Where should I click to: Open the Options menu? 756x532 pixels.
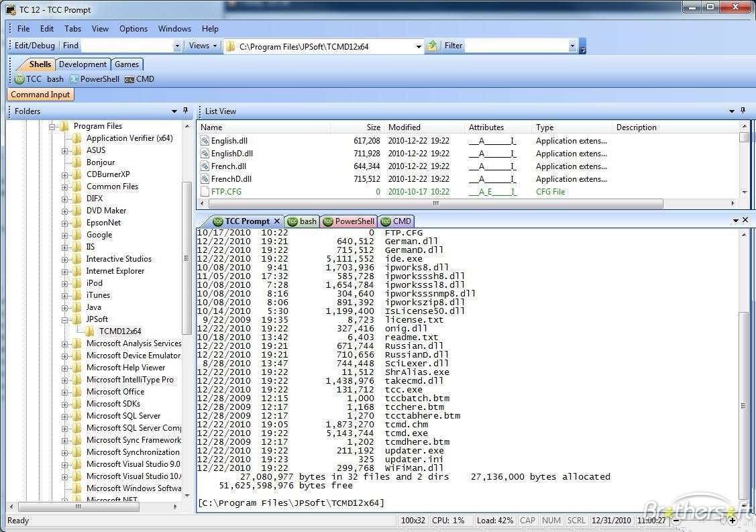point(133,29)
